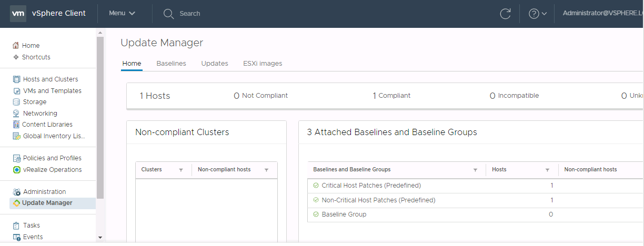Switch to the Baselines tab

pos(171,64)
